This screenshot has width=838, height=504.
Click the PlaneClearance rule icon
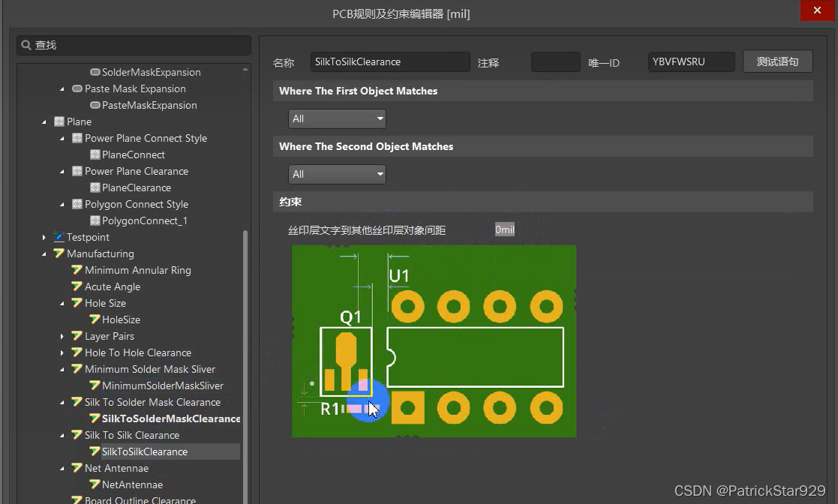(x=95, y=187)
